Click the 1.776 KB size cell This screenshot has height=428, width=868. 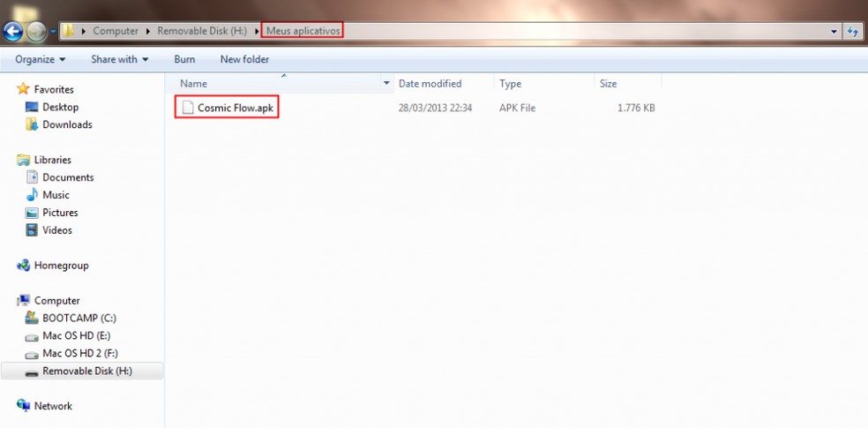click(636, 108)
